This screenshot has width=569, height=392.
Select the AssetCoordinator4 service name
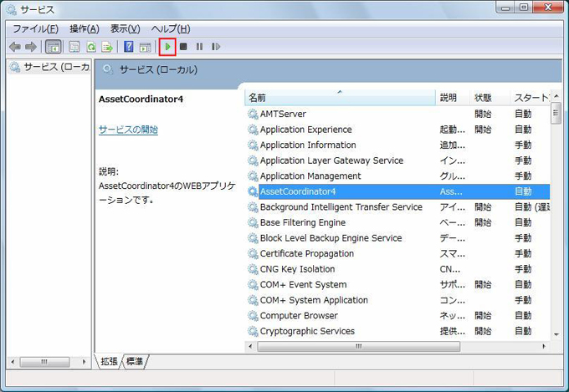298,192
